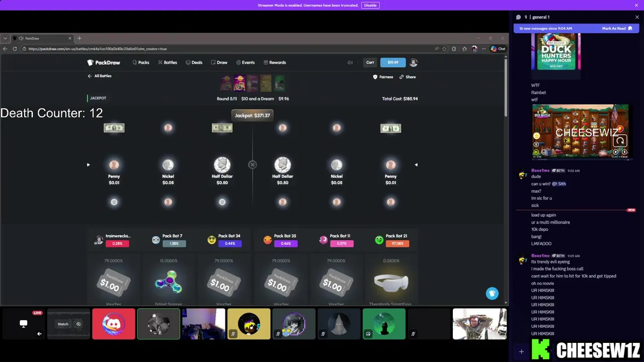Pop out the stream icon next to Watch
The image size is (644, 362).
tap(78, 324)
